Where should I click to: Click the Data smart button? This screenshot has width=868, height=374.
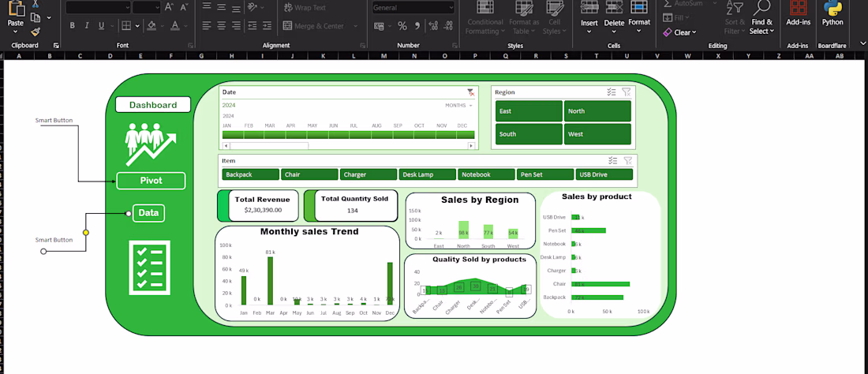148,213
